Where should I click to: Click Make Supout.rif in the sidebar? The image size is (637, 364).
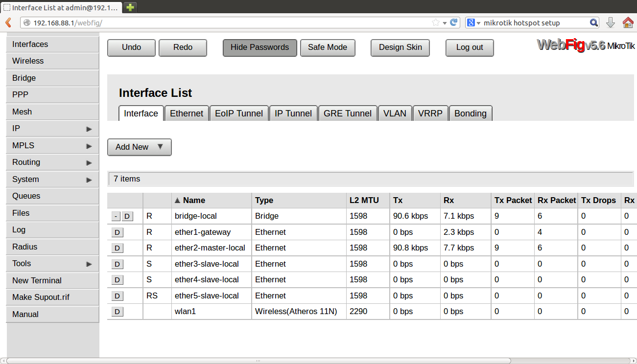[52, 297]
